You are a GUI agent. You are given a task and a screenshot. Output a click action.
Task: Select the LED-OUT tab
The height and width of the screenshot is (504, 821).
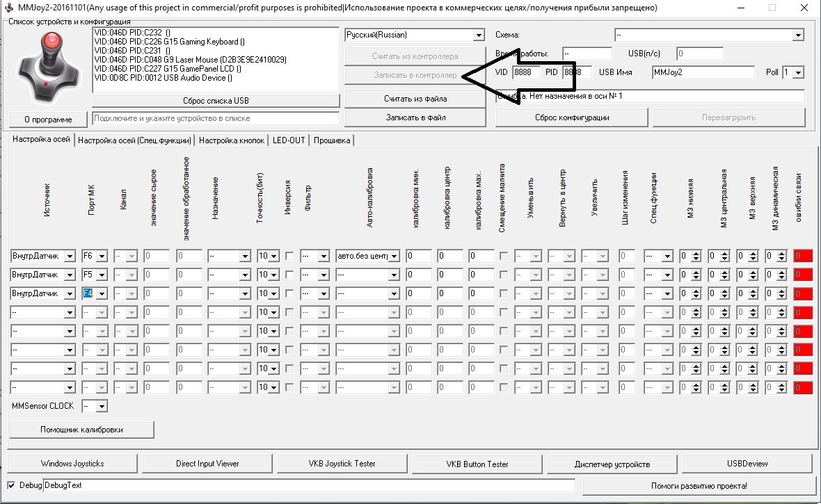(x=288, y=140)
